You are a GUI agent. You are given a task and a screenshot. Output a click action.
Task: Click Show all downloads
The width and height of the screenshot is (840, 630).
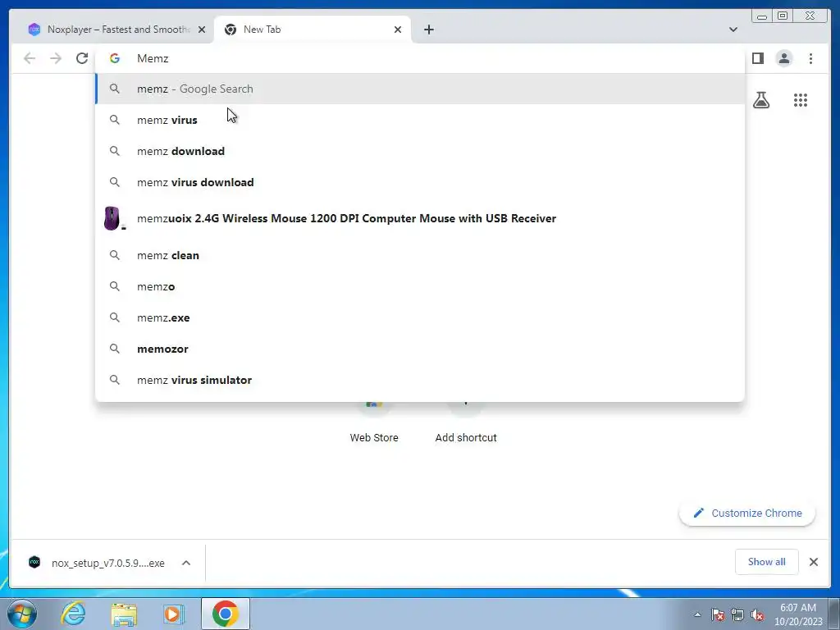click(x=767, y=562)
